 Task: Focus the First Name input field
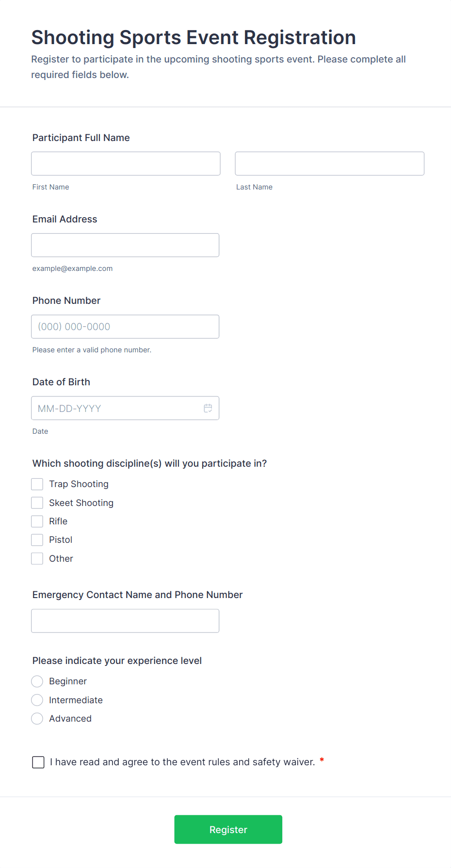click(126, 164)
